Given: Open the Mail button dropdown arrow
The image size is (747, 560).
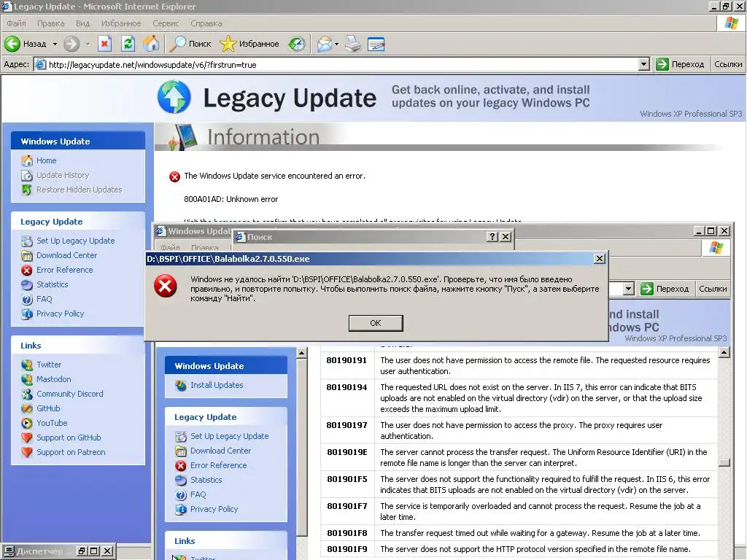Looking at the screenshot, I should 336,44.
